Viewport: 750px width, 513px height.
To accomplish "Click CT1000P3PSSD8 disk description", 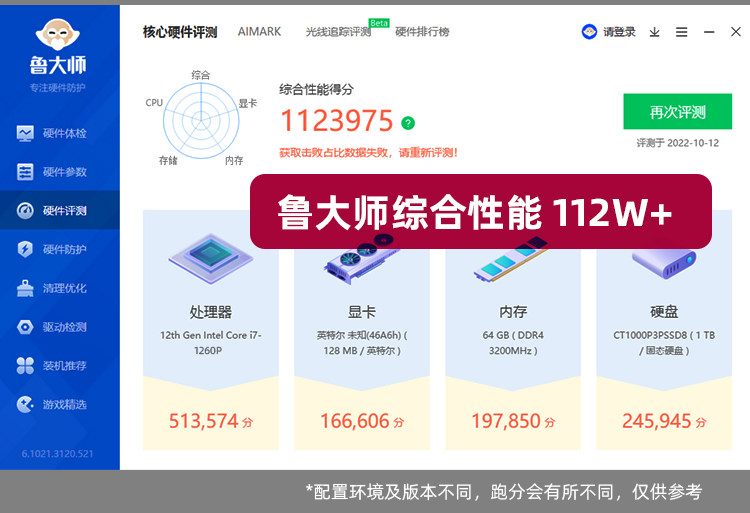I will click(x=664, y=343).
